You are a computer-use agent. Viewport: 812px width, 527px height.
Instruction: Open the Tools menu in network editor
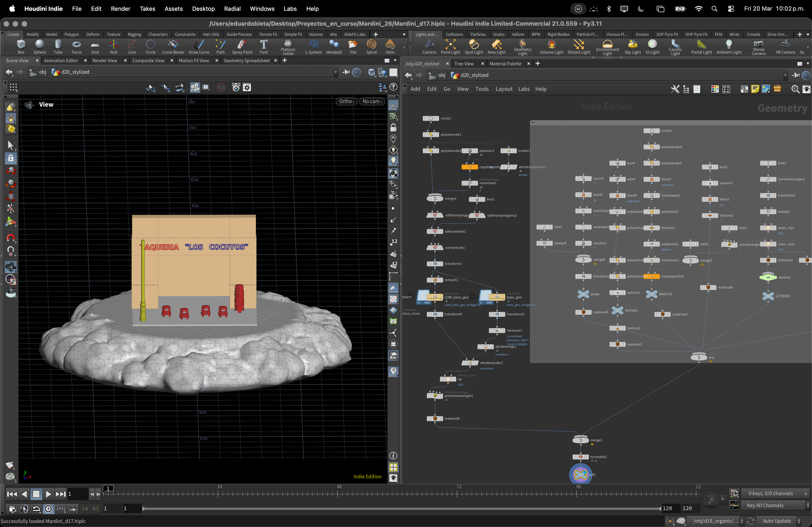(x=482, y=89)
